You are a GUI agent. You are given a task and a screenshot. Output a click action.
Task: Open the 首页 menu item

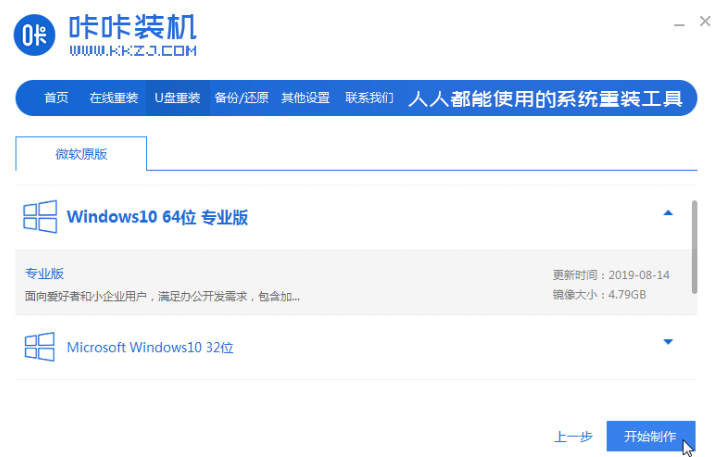56,98
